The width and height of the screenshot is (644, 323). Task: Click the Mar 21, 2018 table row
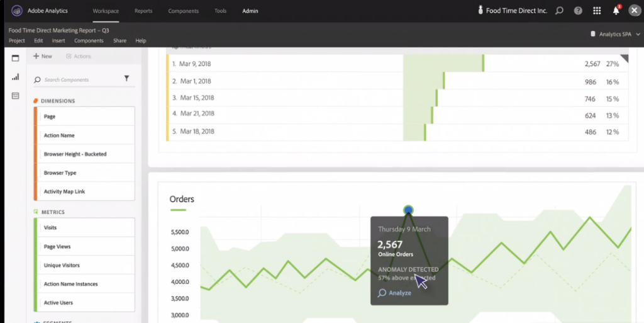(397, 115)
